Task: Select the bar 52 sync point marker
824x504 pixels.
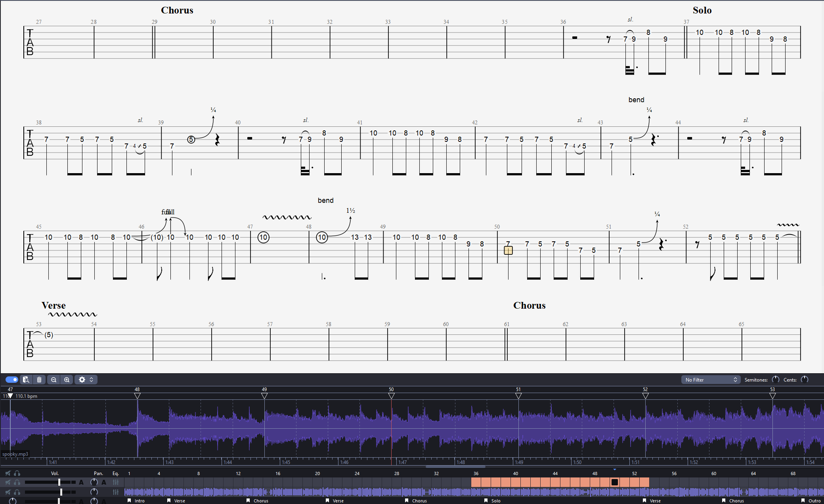Action: tap(645, 396)
